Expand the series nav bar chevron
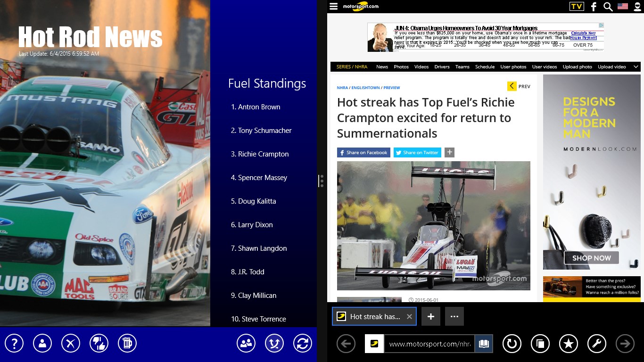644x362 pixels. [x=636, y=67]
